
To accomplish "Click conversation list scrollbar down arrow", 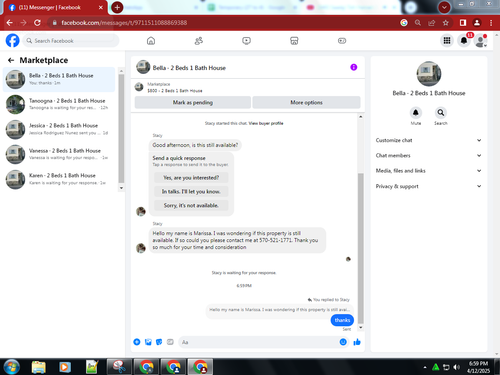I will click(x=121, y=188).
